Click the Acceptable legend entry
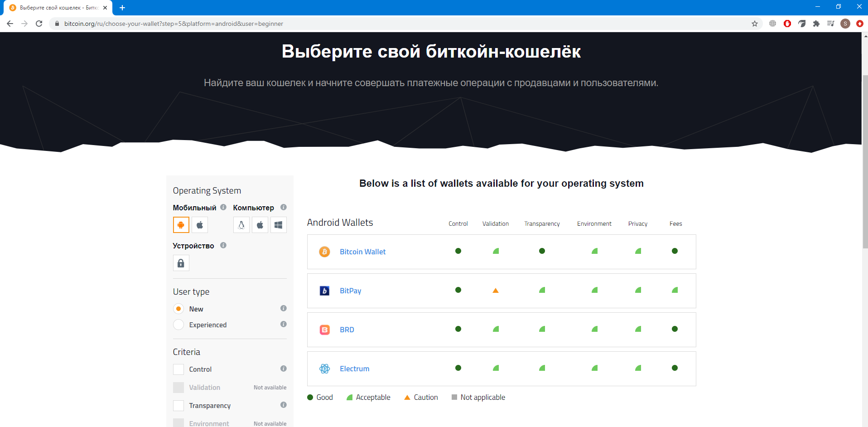The height and width of the screenshot is (427, 868). (x=368, y=397)
